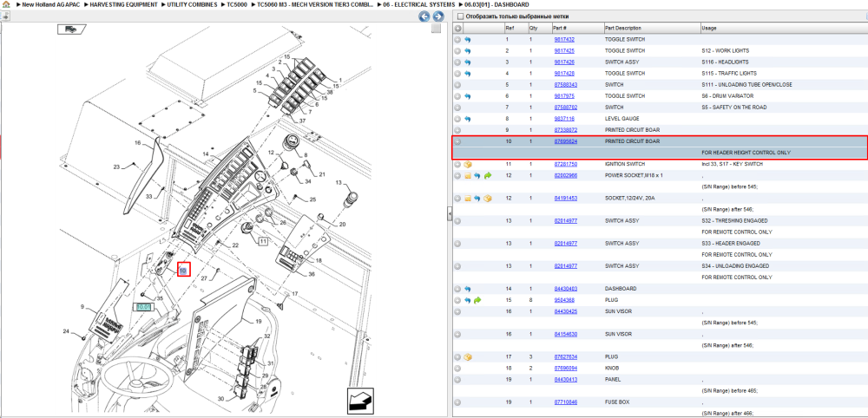Add ref 9 printed circuit board 87338872

[x=457, y=130]
